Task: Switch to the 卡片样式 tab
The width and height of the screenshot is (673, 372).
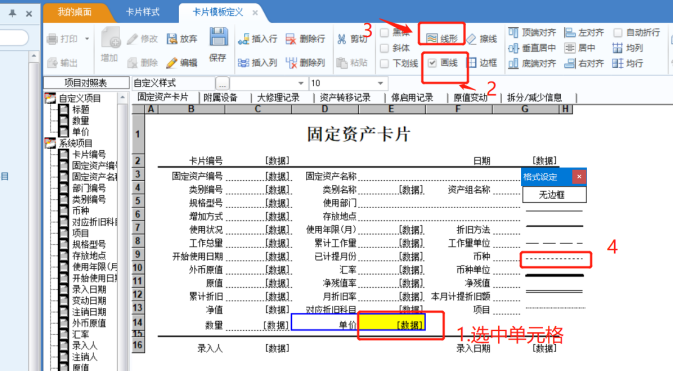Action: click(142, 12)
